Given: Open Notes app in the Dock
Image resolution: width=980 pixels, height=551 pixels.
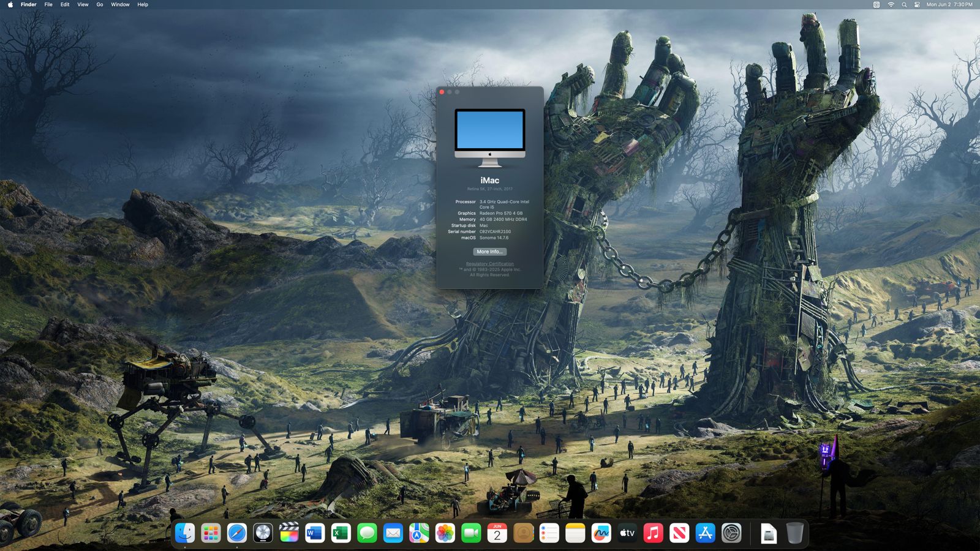Looking at the screenshot, I should [x=575, y=533].
